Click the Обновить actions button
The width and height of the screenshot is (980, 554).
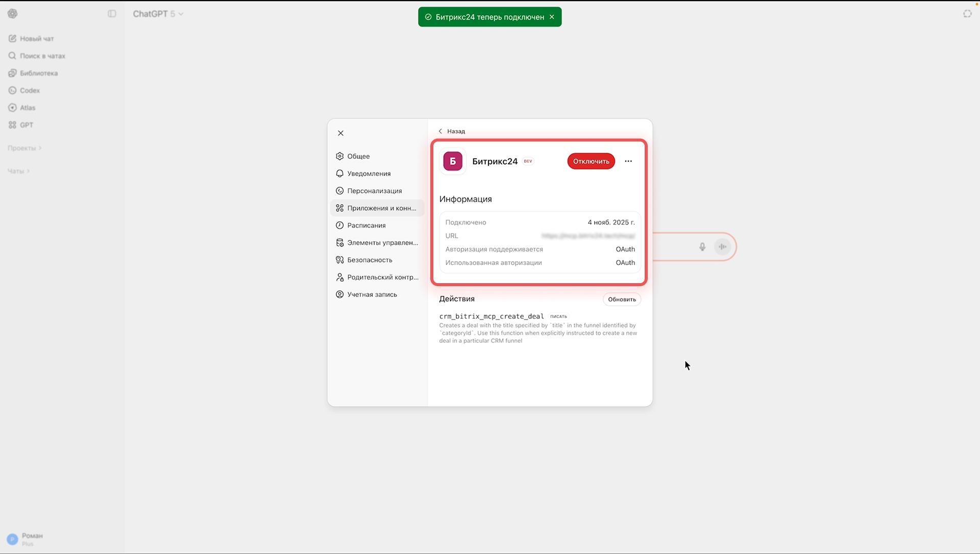pos(622,299)
